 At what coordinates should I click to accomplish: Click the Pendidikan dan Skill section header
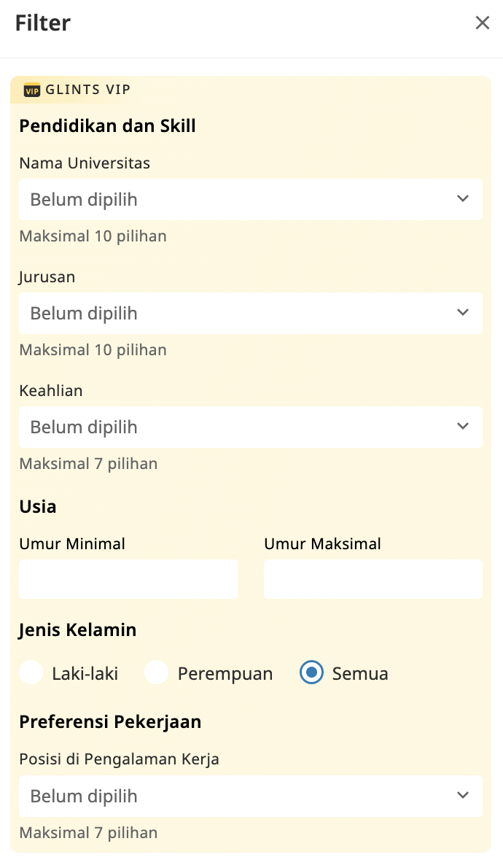tap(107, 125)
